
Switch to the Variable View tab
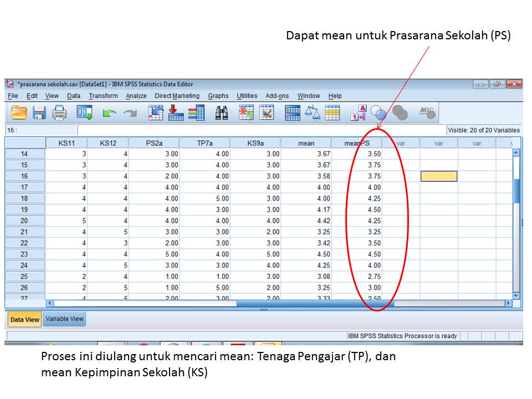(64, 319)
